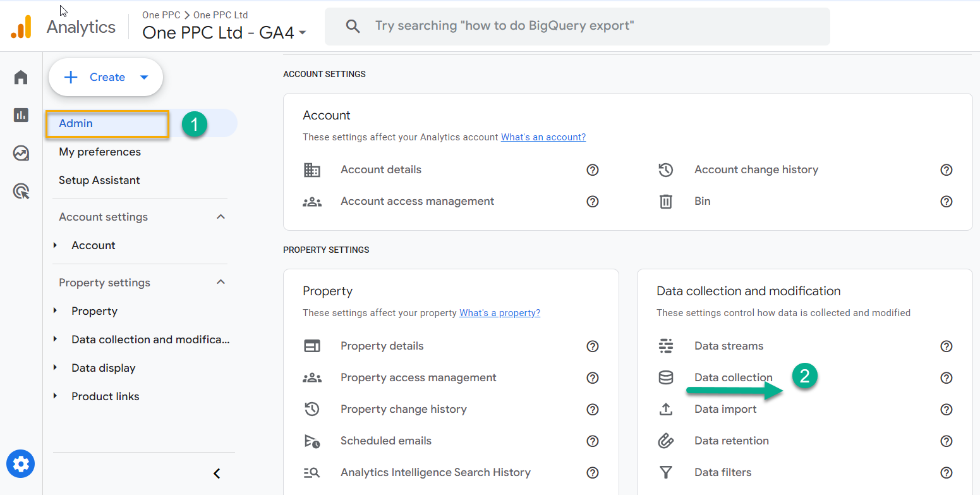Expand the Product links tree item
Image resolution: width=980 pixels, height=495 pixels.
coord(56,396)
